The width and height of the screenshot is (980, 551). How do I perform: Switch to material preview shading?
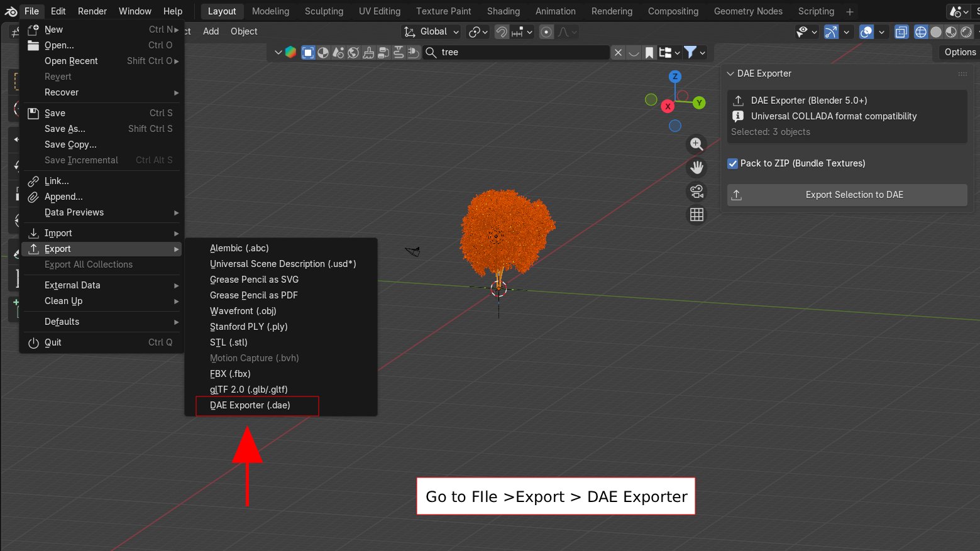click(x=951, y=32)
